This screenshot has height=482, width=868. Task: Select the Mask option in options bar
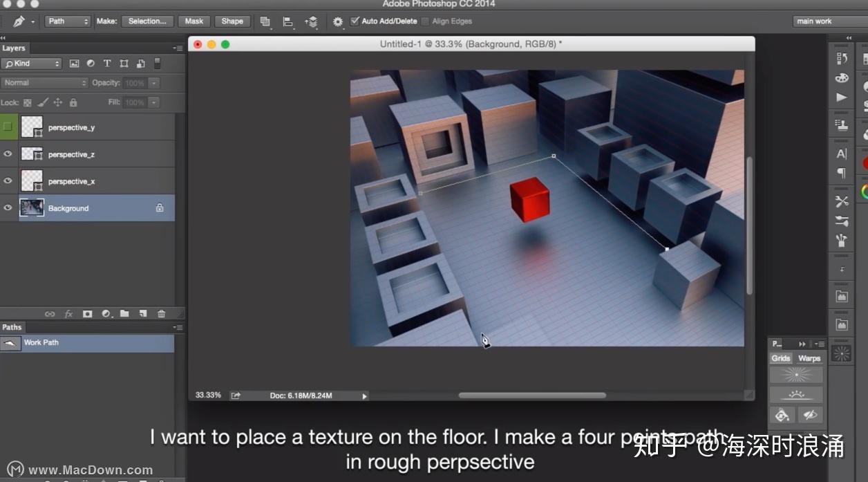pos(194,21)
